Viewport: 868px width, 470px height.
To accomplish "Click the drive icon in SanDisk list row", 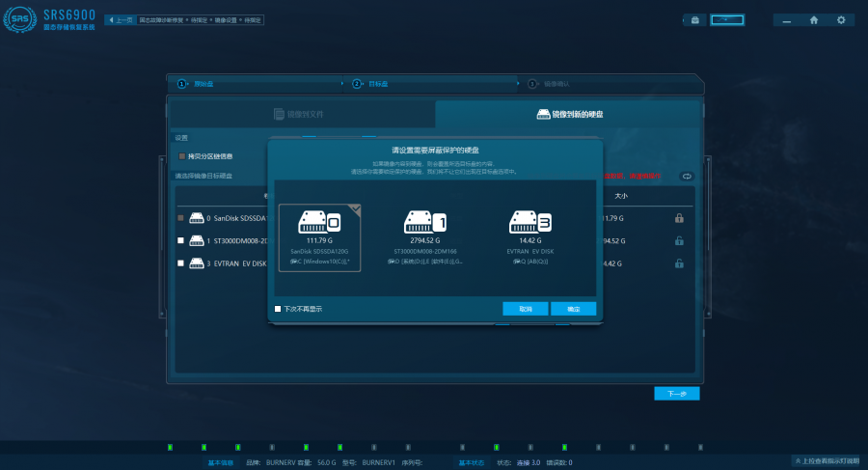I will (x=197, y=218).
